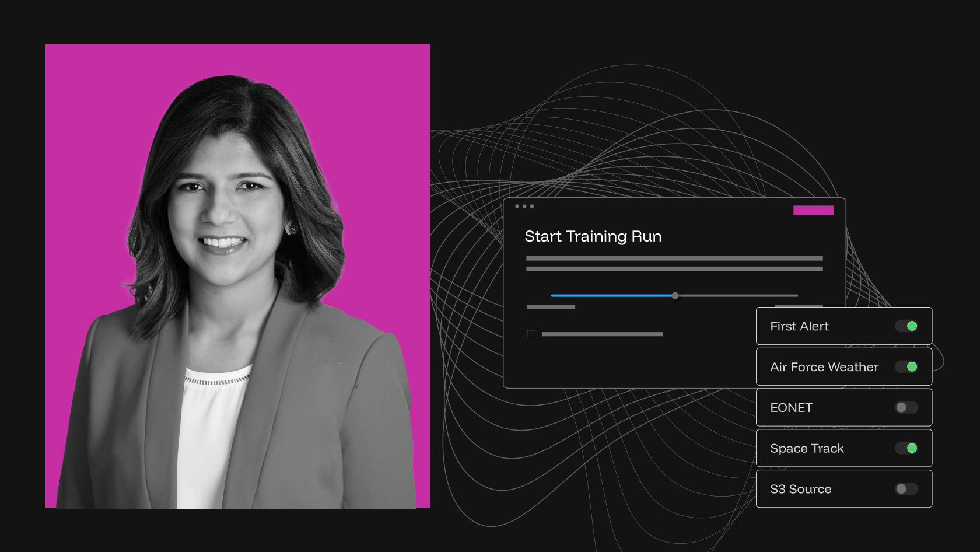Click the blue filled part of slider

[x=611, y=296]
